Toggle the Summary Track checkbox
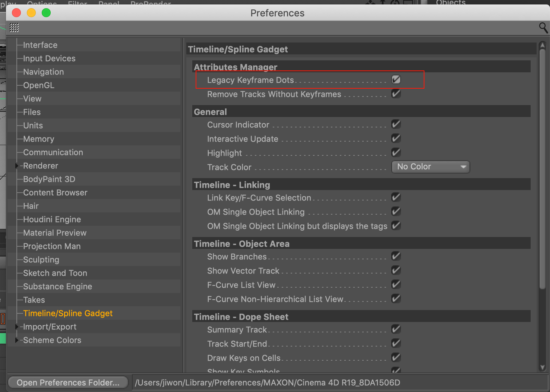The image size is (550, 392). click(396, 329)
